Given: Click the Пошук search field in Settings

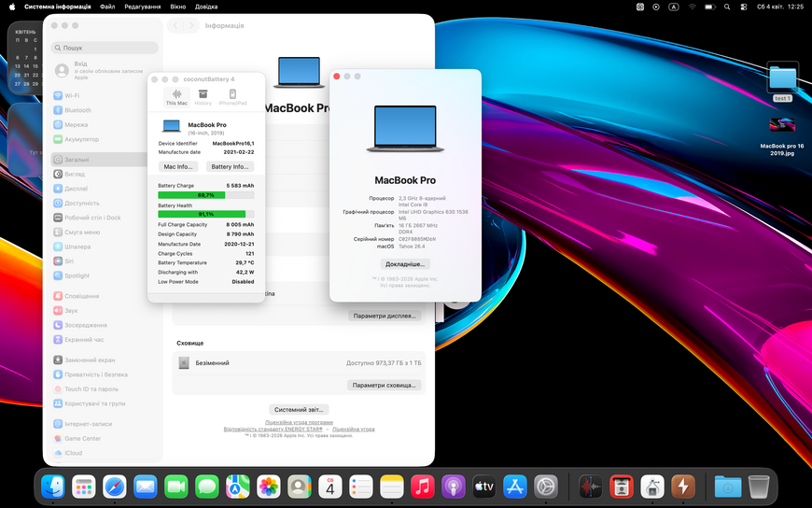Looking at the screenshot, I should pyautogui.click(x=105, y=48).
